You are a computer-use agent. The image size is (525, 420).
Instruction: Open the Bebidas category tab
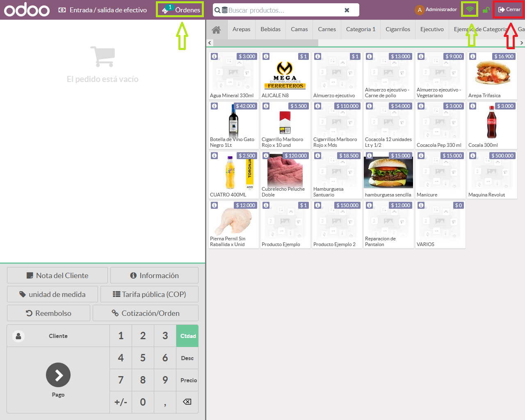click(x=271, y=30)
